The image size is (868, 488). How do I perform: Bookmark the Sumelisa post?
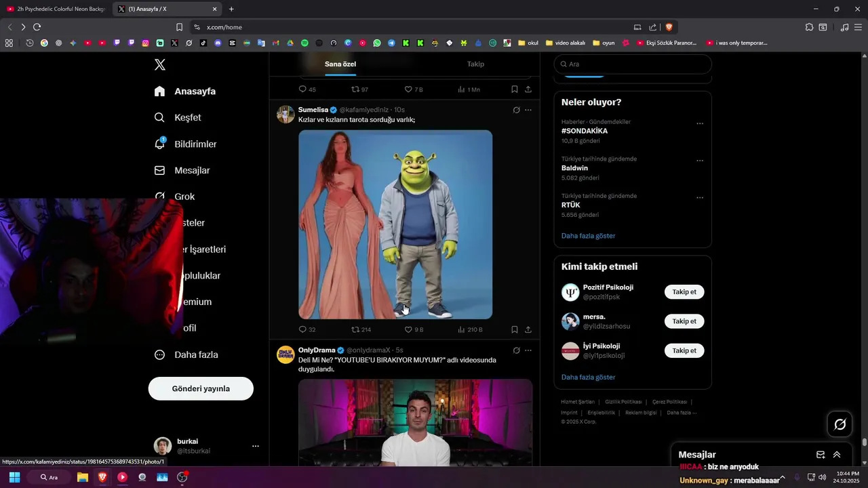point(515,329)
